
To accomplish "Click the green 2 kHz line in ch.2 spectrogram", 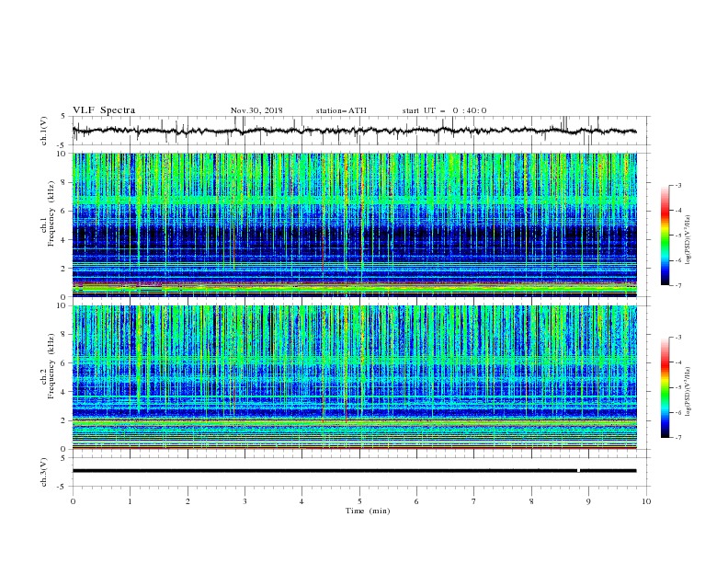I will (355, 423).
